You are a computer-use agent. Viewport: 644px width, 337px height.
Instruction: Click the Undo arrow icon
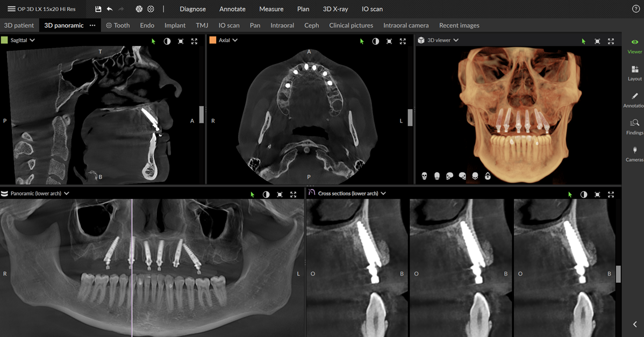110,9
